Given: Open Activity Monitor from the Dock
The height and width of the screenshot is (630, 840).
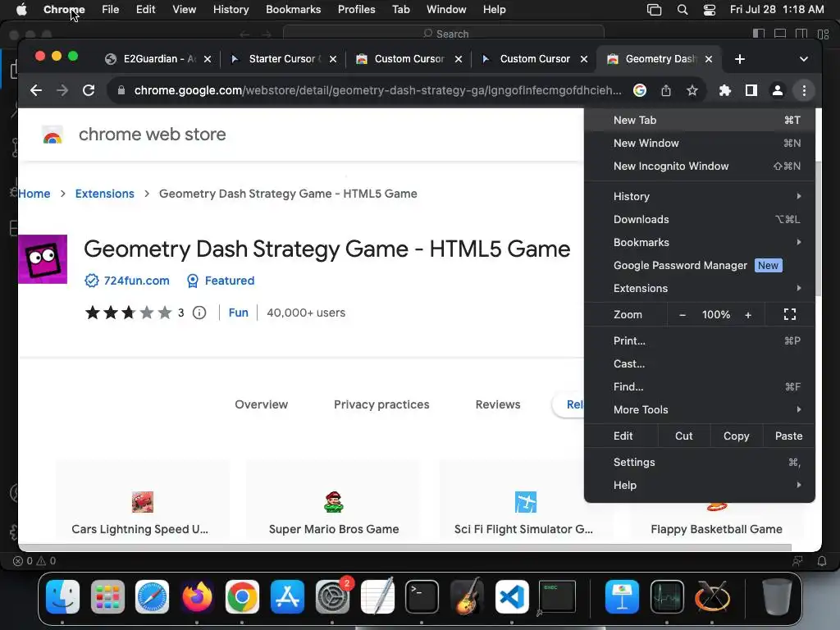Looking at the screenshot, I should tap(667, 597).
